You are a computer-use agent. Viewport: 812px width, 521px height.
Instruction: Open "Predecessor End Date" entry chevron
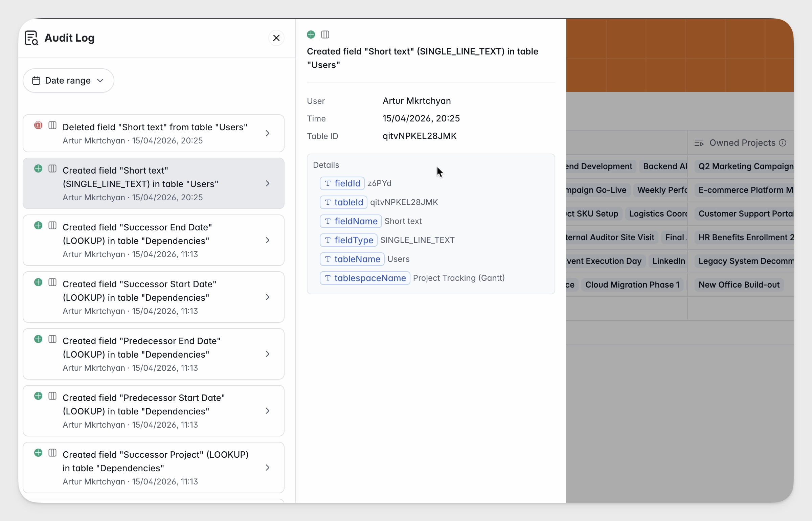pos(268,354)
